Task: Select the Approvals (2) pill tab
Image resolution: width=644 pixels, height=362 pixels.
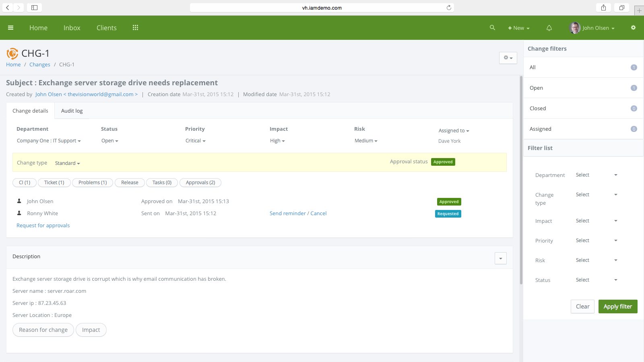Action: [200, 183]
